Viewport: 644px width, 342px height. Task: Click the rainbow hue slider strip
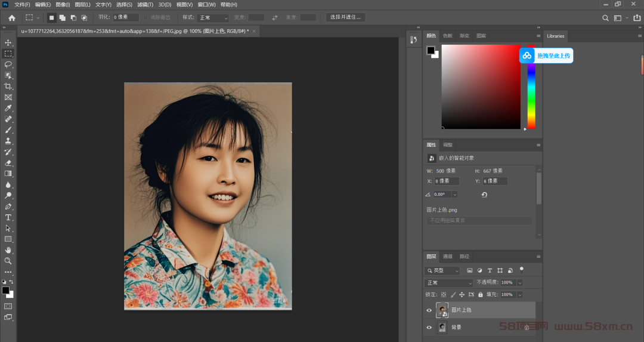531,87
